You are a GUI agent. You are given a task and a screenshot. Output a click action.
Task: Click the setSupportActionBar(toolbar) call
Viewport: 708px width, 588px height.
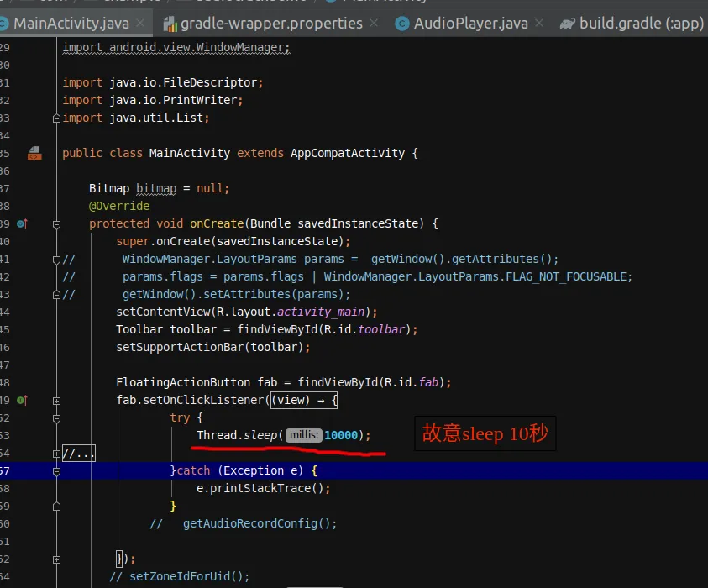pyautogui.click(x=213, y=347)
